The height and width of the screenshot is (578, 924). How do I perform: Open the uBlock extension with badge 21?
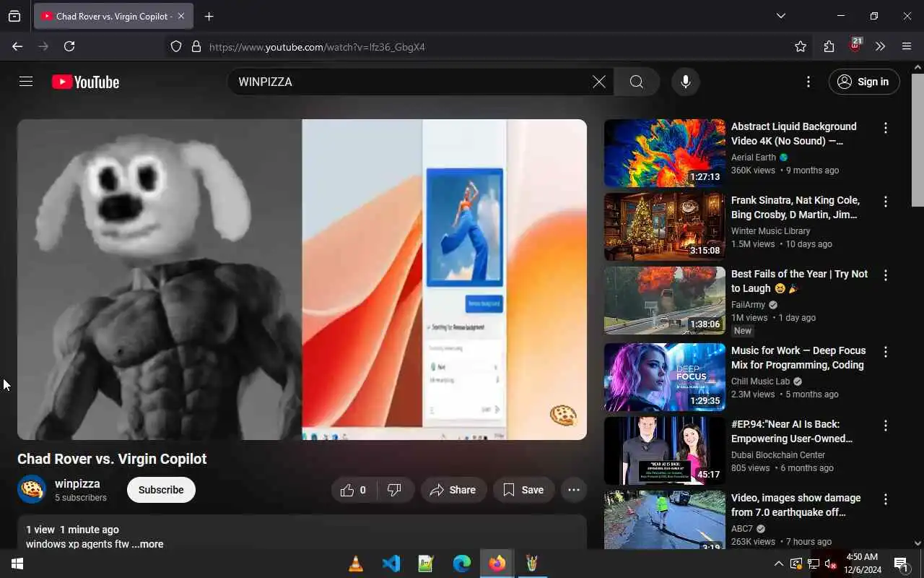(855, 46)
